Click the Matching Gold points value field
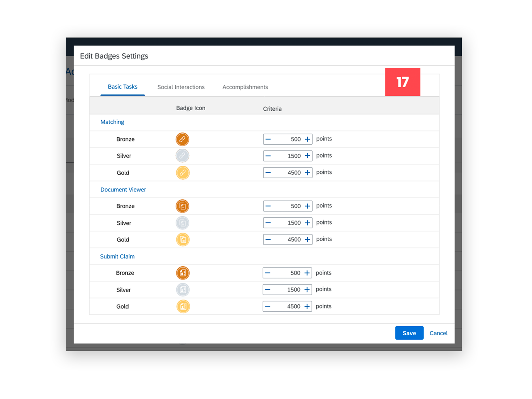The height and width of the screenshot is (399, 532). [x=288, y=173]
